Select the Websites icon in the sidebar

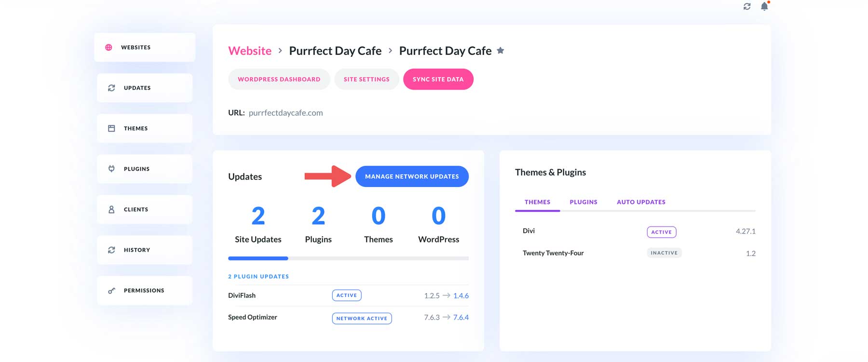click(x=111, y=47)
